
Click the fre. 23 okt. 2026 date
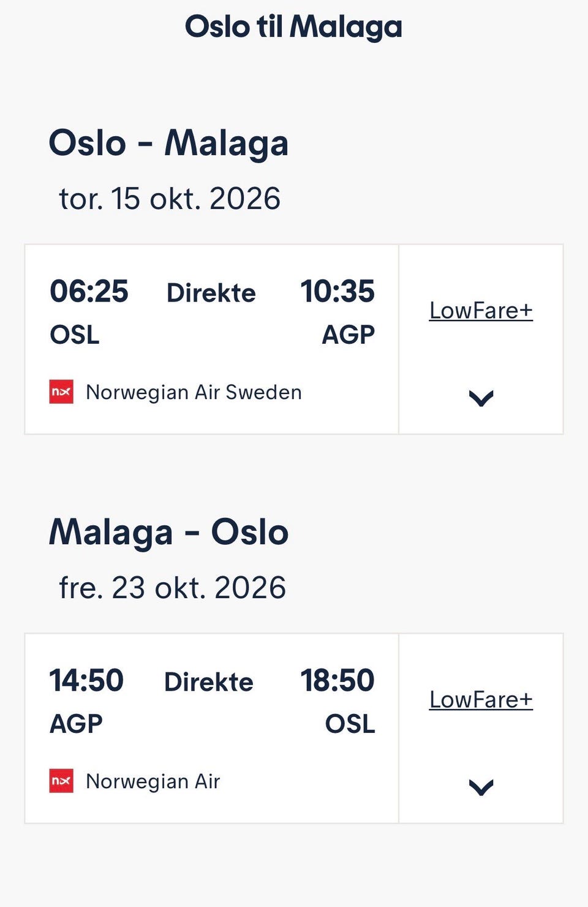tap(172, 588)
